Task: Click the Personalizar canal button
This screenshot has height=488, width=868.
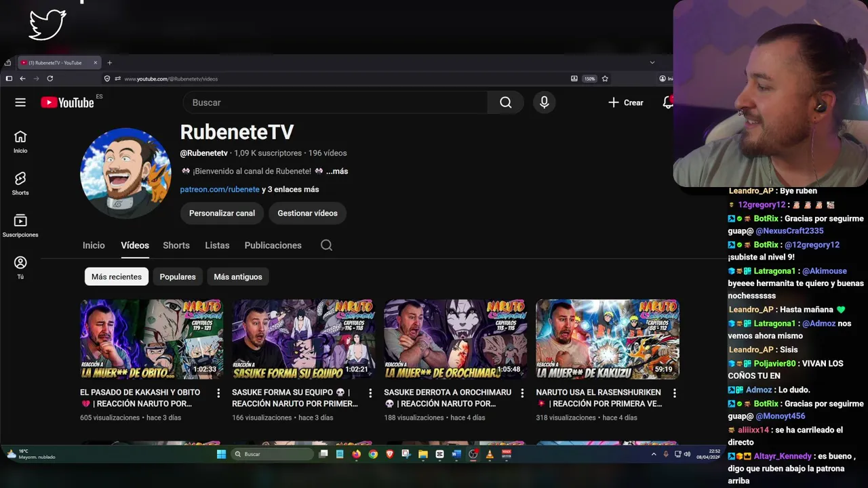Action: (x=222, y=213)
